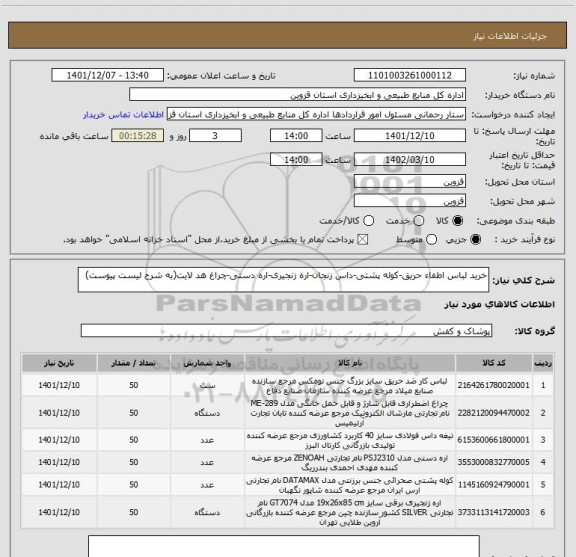
Task: Click the quantity 50 in row 1
Action: [x=134, y=385]
